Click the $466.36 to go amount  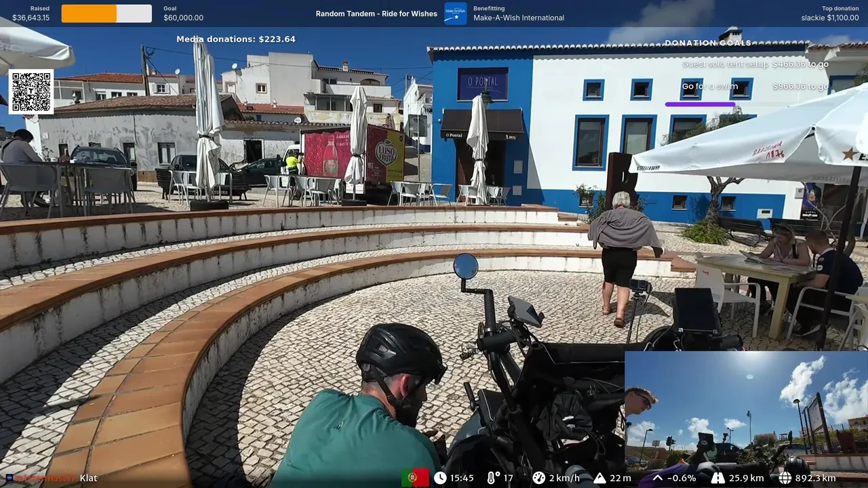(800, 64)
